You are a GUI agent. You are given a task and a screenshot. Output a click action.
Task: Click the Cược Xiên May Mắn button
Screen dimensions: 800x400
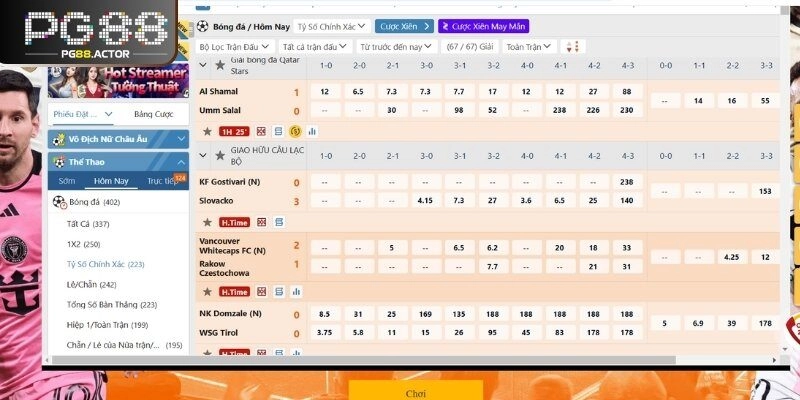tap(483, 26)
